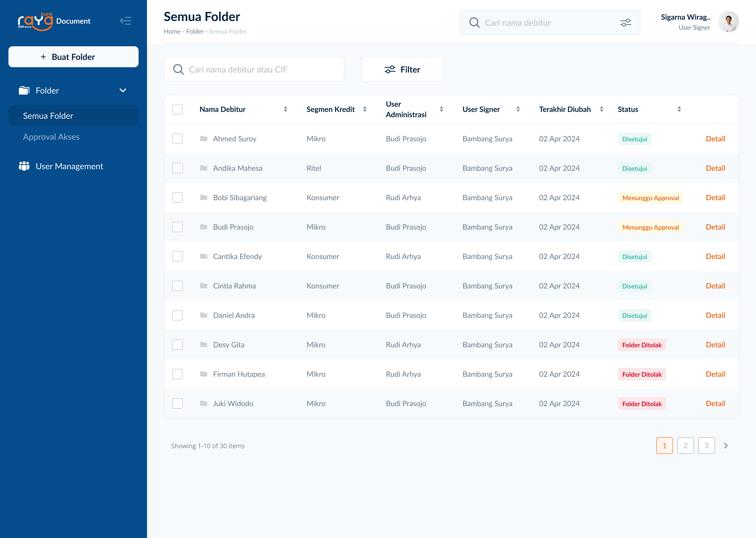The width and height of the screenshot is (756, 538).
Task: Tick the checkbox for Desy Gita
Action: 177,345
